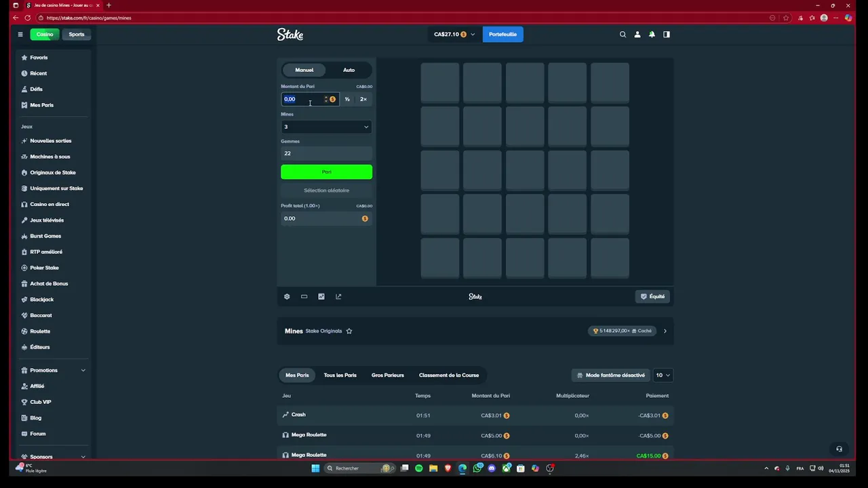Click the Portefeuille wallet button
This screenshot has height=488, width=868.
[x=502, y=35]
